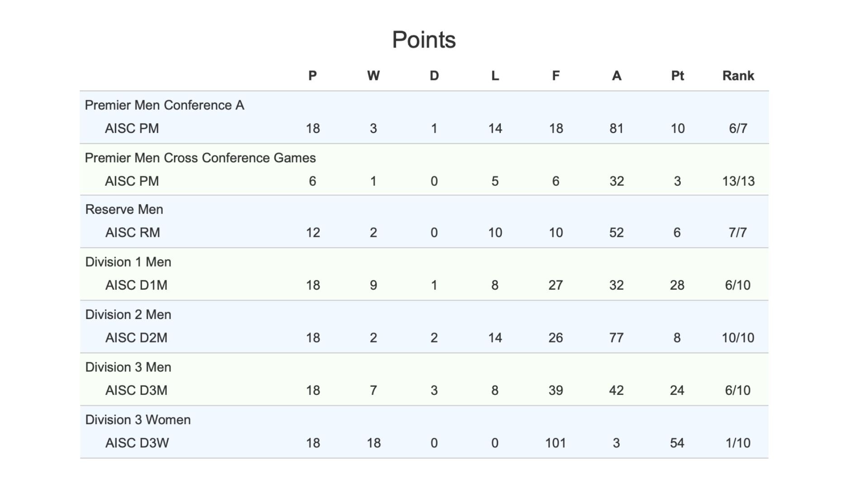The height and width of the screenshot is (488, 868).
Task: Select the AISC RM team name
Action: click(x=132, y=233)
